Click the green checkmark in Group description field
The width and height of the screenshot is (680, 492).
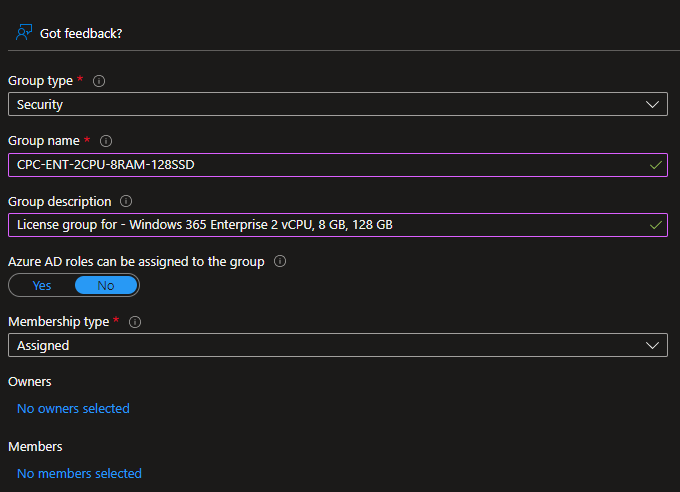click(655, 225)
